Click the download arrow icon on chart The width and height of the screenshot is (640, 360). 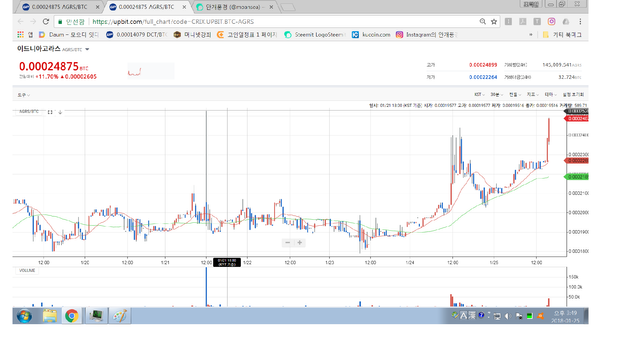[x=60, y=112]
